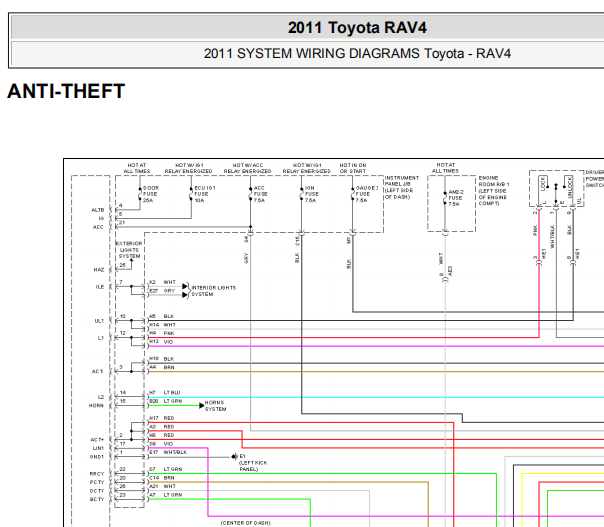Click HOT IN ON OR START header
This screenshot has height=527, width=604.
tap(353, 168)
